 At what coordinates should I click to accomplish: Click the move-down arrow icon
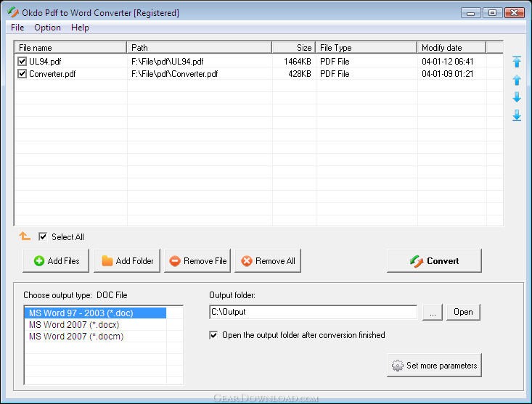click(x=517, y=97)
